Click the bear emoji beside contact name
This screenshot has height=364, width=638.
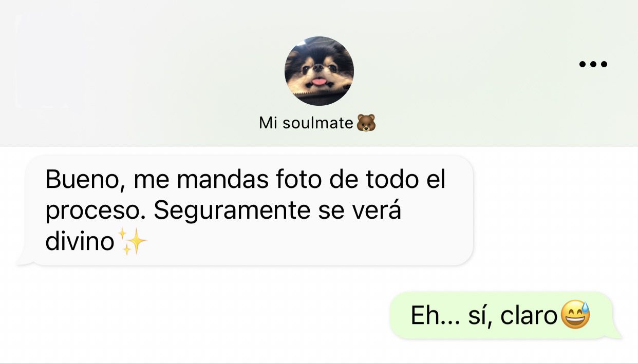click(x=366, y=123)
